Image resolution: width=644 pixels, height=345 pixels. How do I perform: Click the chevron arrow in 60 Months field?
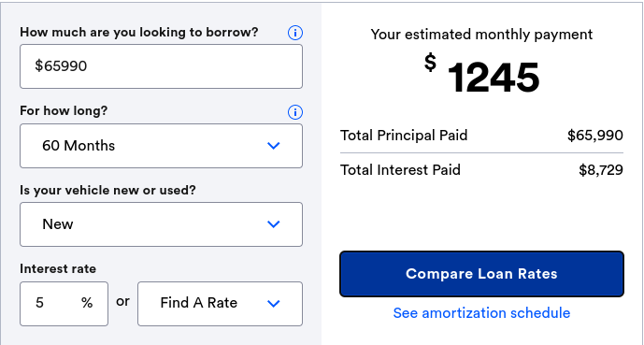pos(274,146)
